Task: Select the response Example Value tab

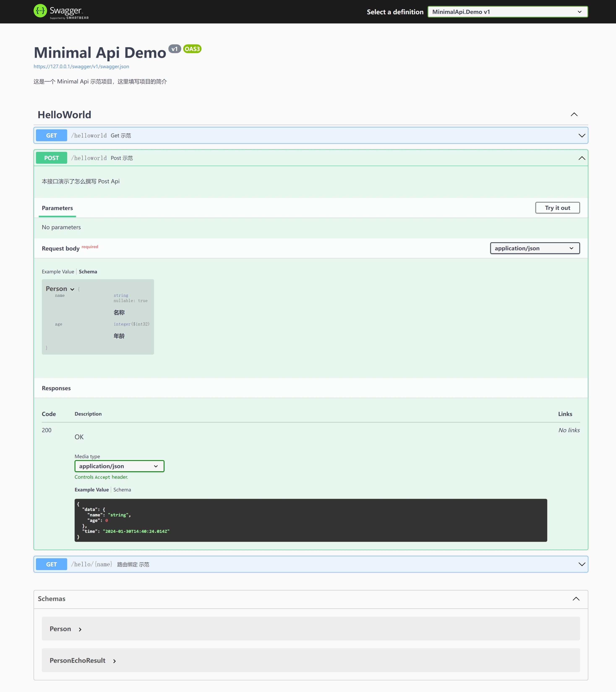Action: 92,489
